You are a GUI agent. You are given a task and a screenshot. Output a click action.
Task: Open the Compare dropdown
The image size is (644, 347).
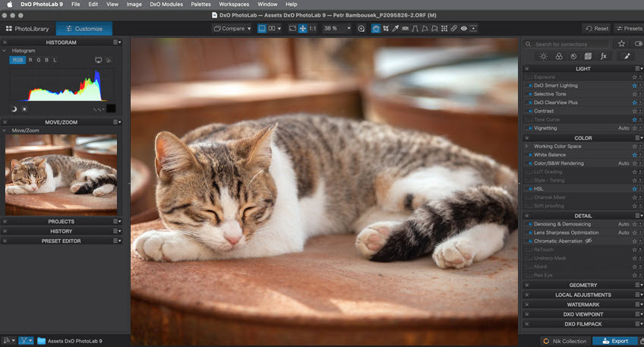[232, 29]
